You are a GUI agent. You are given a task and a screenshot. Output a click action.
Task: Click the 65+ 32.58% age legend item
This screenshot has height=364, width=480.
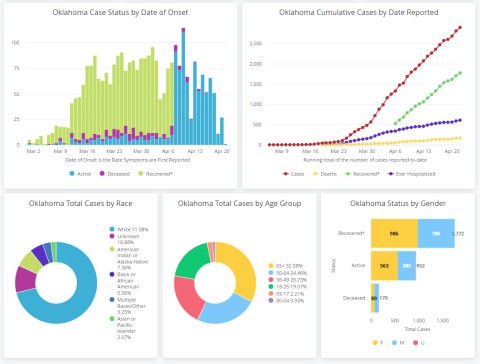point(286,266)
